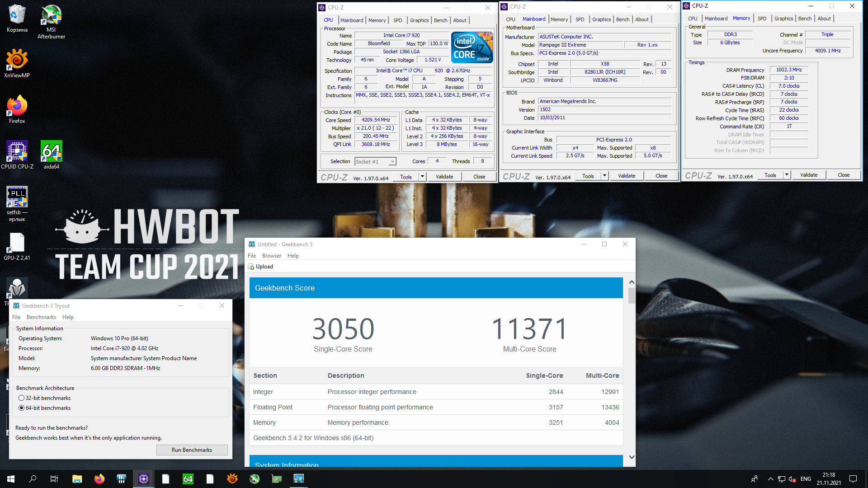This screenshot has width=868, height=488.
Task: Open GPU-Z 2.41 desktop file
Action: 17,247
